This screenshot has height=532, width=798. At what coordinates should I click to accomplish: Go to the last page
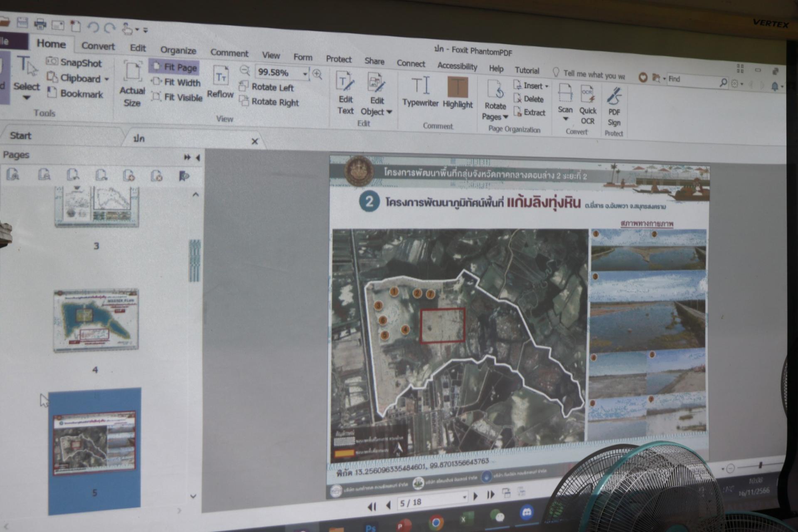pos(491,495)
